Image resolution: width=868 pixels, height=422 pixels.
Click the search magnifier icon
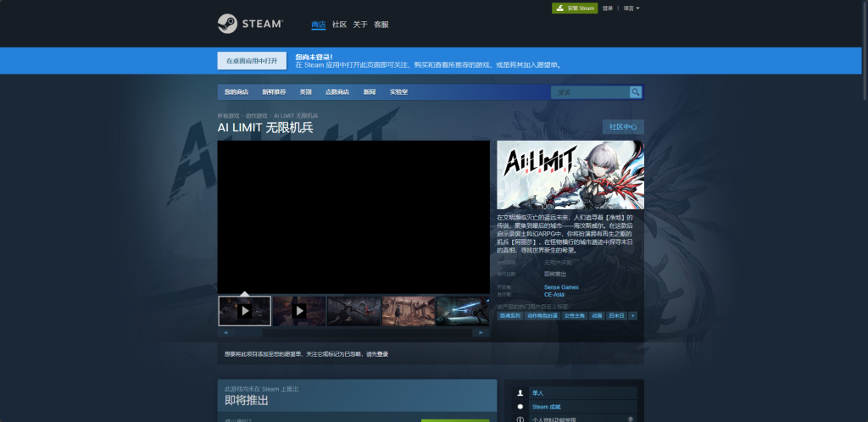(636, 92)
